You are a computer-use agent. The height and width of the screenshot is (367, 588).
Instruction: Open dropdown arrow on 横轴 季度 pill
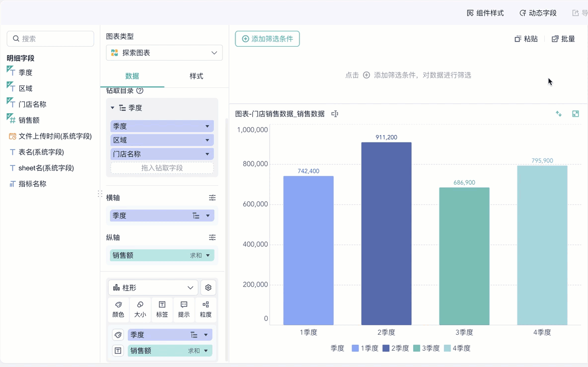[208, 216]
